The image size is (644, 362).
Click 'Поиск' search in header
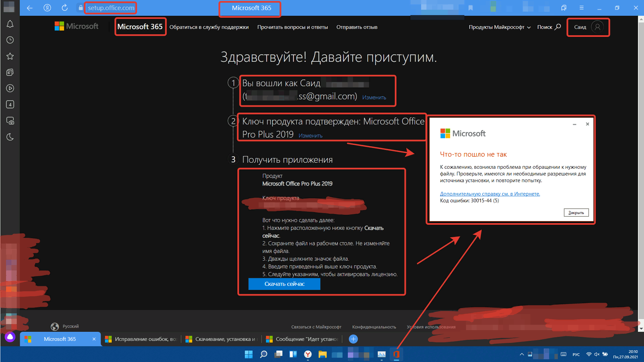click(x=549, y=27)
